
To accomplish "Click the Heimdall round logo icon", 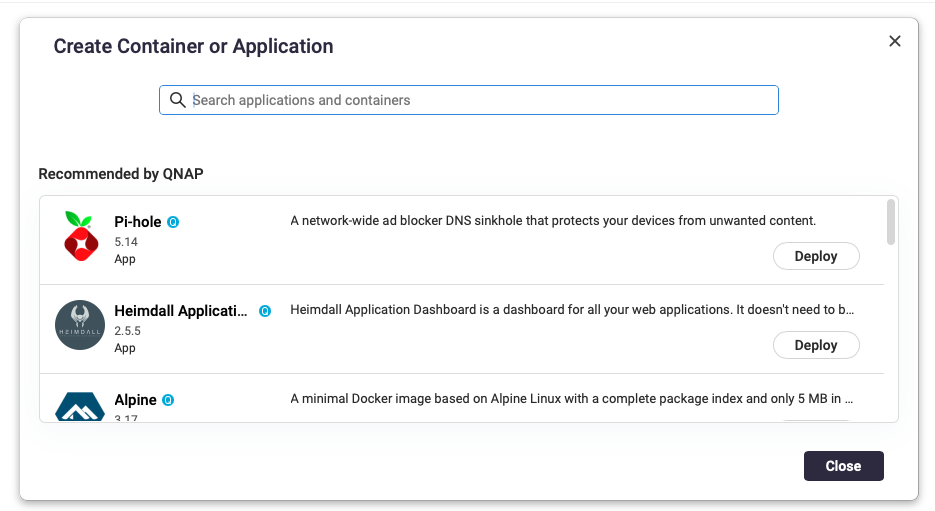I will [79, 325].
